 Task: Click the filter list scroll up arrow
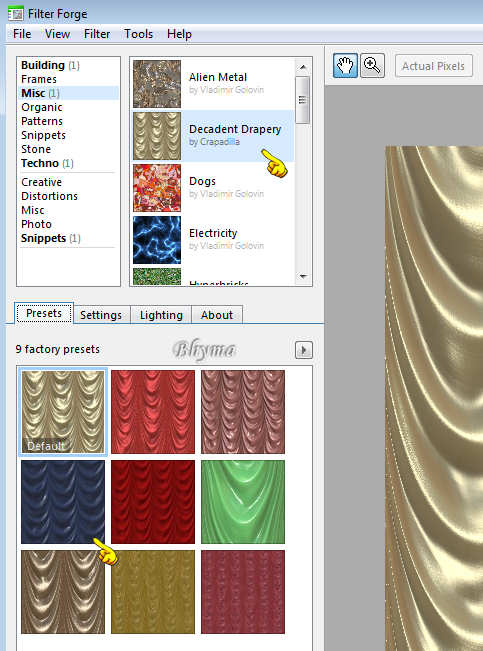303,67
